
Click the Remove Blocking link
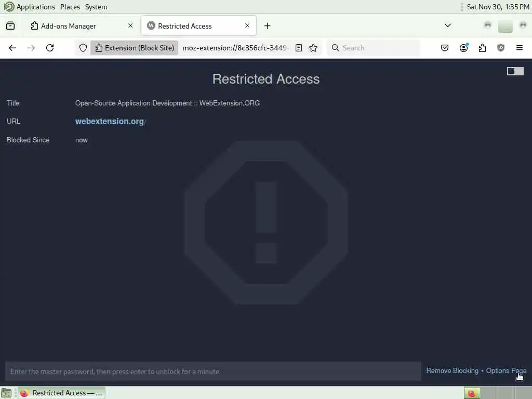point(453,370)
